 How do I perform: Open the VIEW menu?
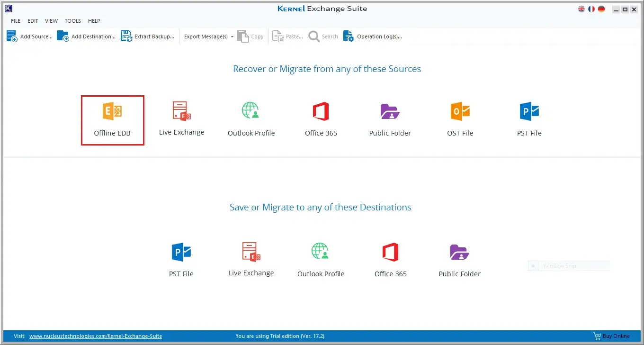pos(51,21)
